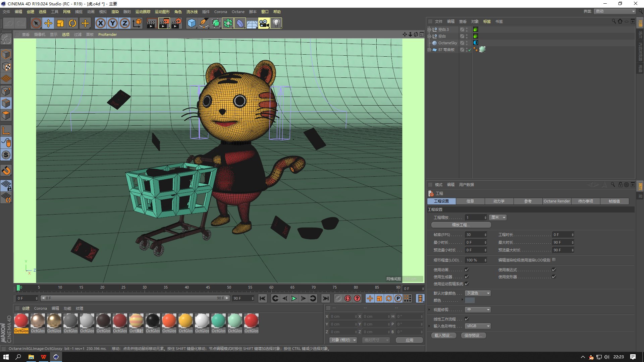Play the animation forwards
The height and width of the screenshot is (362, 644).
[x=294, y=298]
